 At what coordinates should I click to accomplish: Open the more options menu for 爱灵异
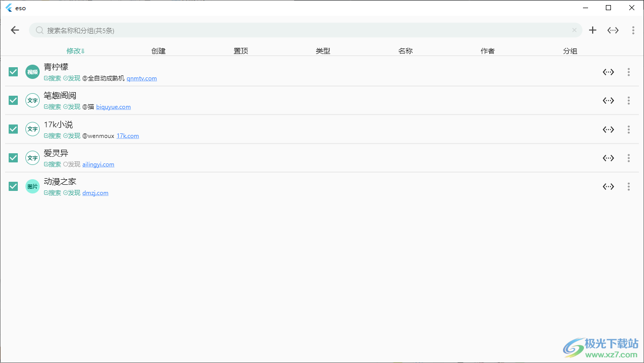[x=629, y=158]
